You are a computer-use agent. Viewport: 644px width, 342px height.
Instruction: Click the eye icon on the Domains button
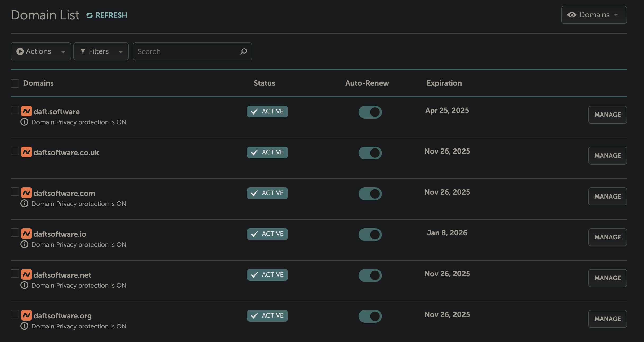pos(572,15)
